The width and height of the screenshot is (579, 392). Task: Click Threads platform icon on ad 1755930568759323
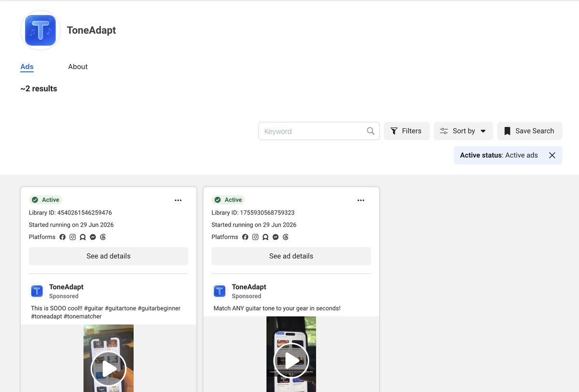coord(286,237)
